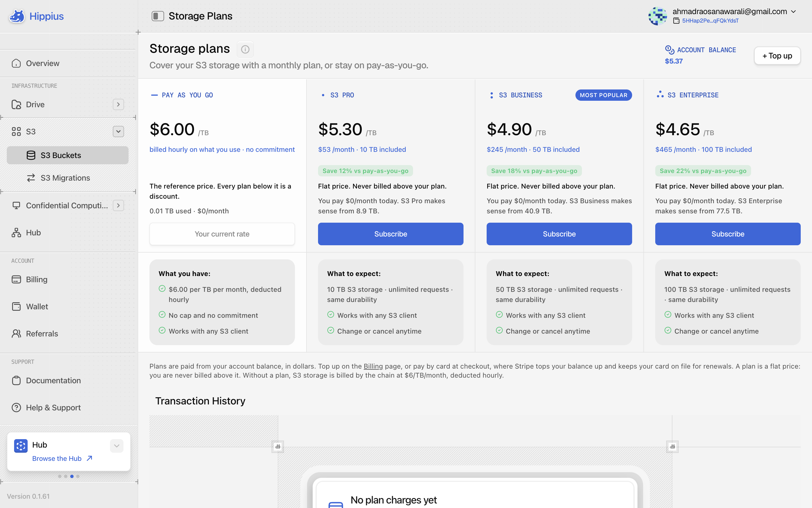Click the wallet address copy icon

(676, 21)
